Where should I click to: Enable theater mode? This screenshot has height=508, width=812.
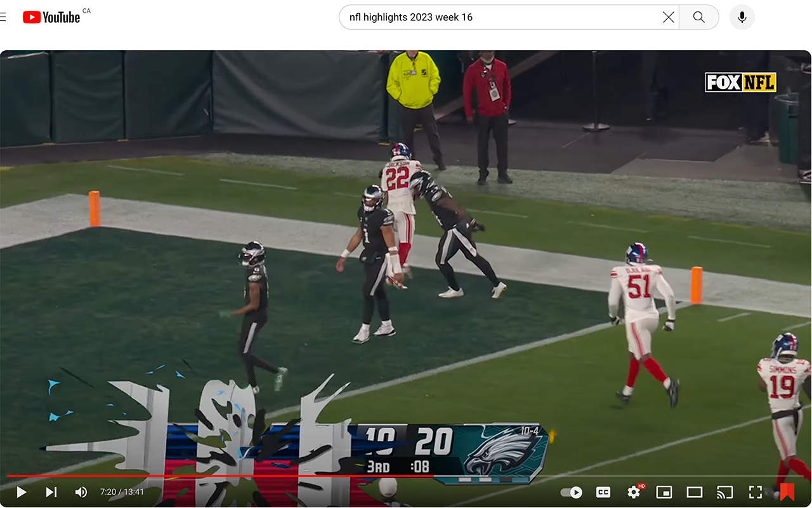(695, 492)
